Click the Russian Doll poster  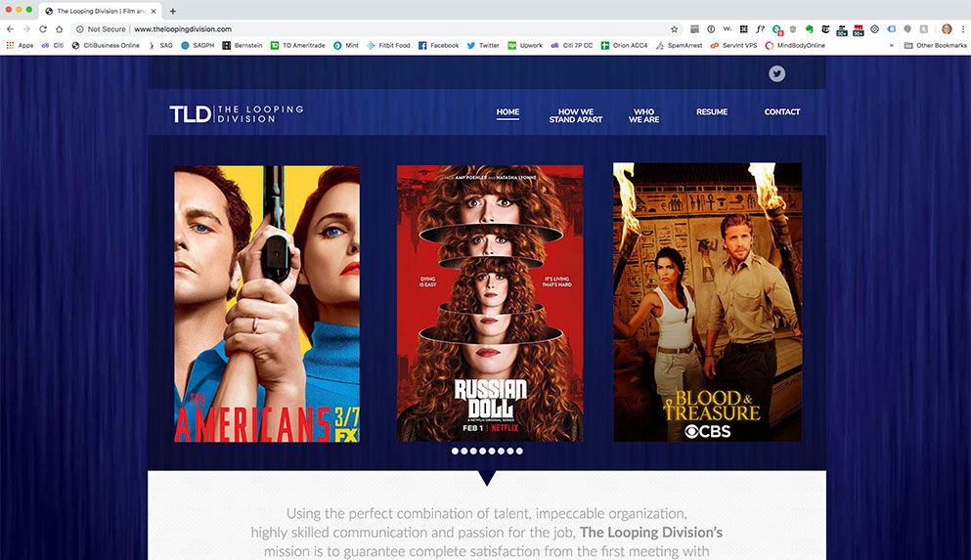click(x=490, y=303)
